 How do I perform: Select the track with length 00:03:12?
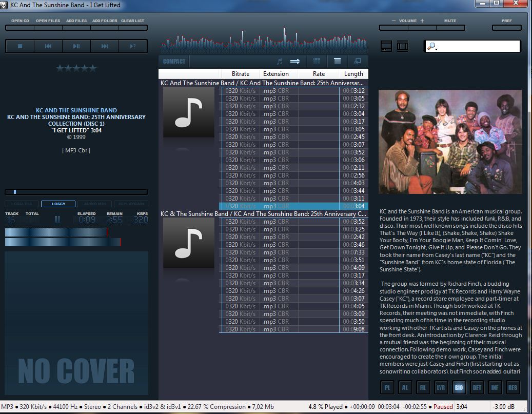point(293,91)
